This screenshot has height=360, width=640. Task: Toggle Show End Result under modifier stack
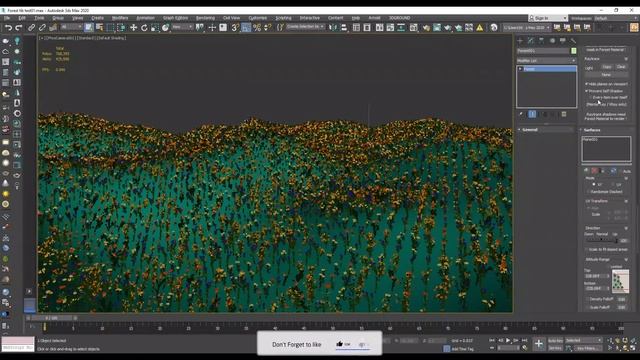pyautogui.click(x=532, y=115)
